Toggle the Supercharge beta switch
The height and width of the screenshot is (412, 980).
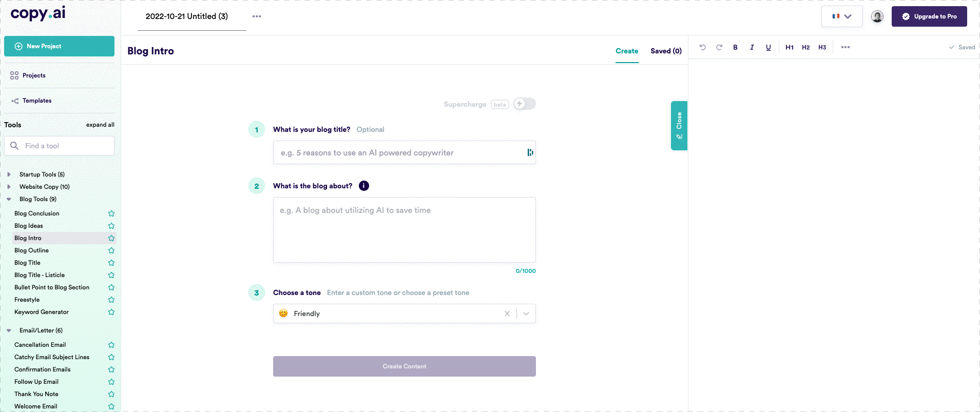coord(525,104)
